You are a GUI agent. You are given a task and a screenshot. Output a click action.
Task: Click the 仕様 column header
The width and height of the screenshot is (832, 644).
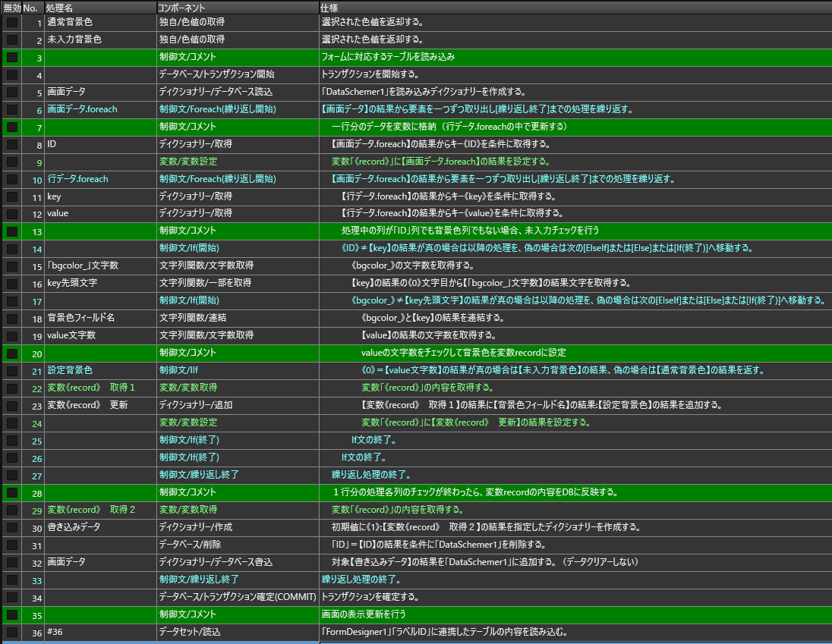(x=329, y=7)
